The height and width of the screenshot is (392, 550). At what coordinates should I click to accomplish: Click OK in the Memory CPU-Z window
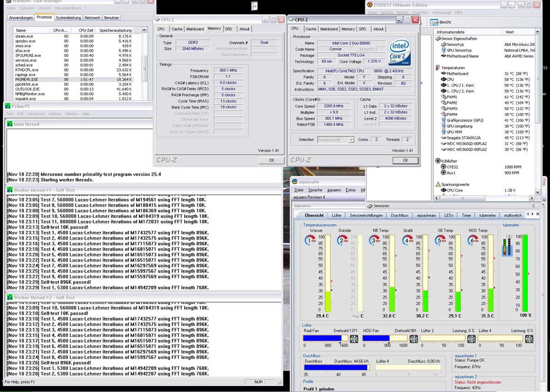click(272, 160)
